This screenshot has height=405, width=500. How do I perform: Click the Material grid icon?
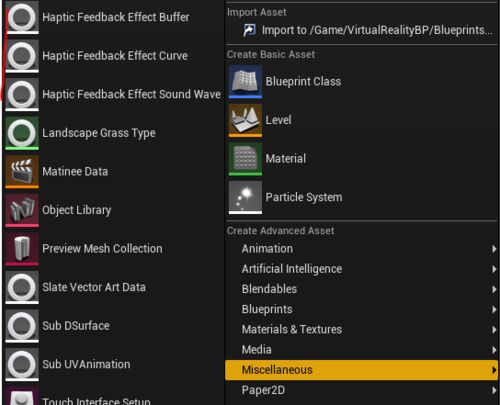[245, 159]
